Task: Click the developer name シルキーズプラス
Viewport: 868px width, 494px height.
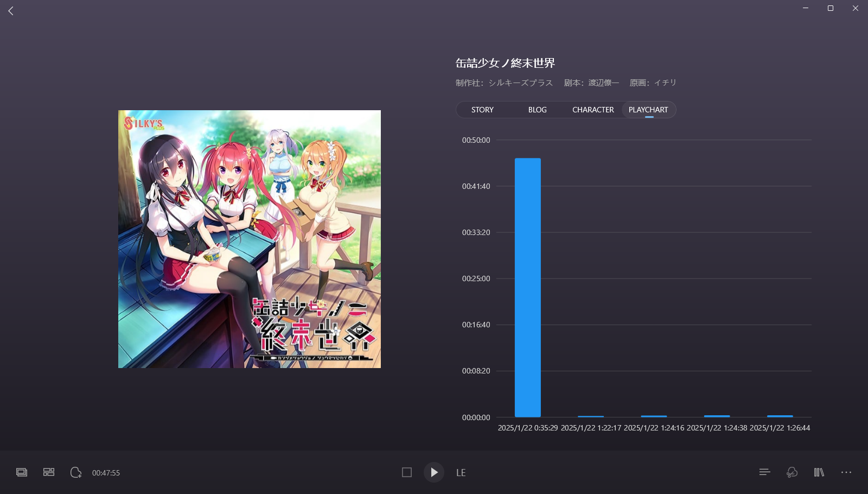Action: point(520,83)
